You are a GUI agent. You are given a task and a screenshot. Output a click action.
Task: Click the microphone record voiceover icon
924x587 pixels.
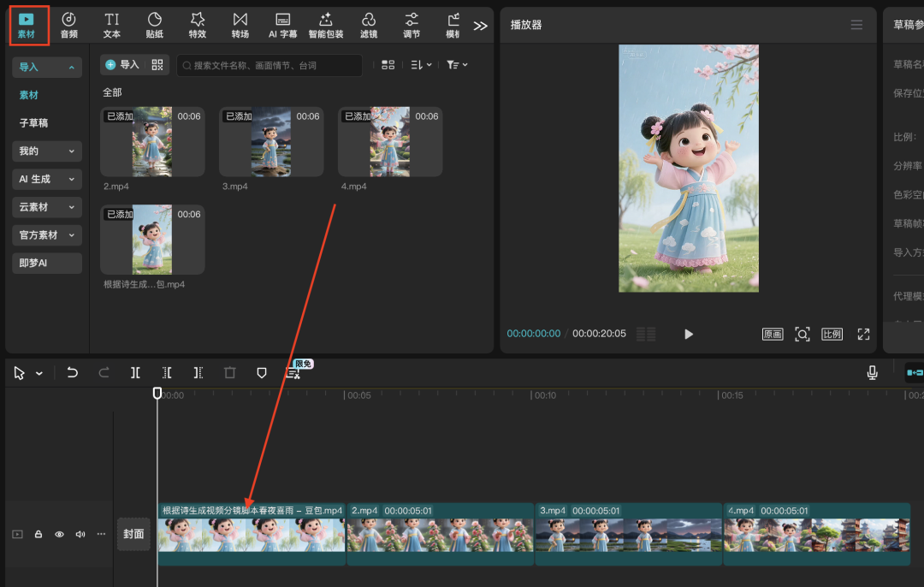(x=872, y=373)
